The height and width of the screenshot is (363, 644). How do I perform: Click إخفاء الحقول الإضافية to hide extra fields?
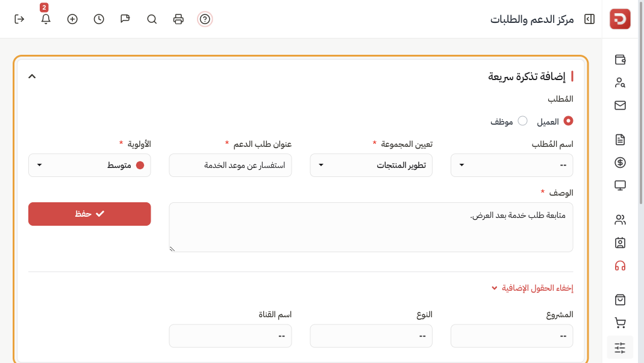(x=533, y=288)
